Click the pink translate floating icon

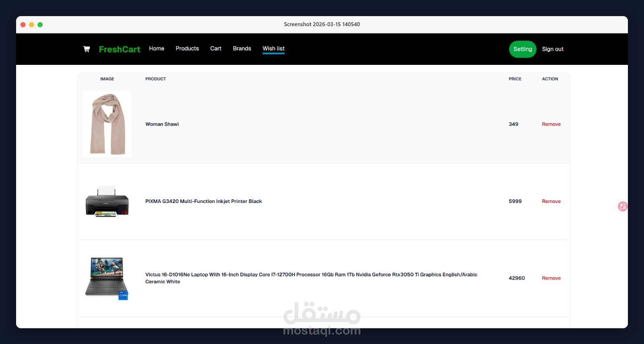pyautogui.click(x=623, y=207)
